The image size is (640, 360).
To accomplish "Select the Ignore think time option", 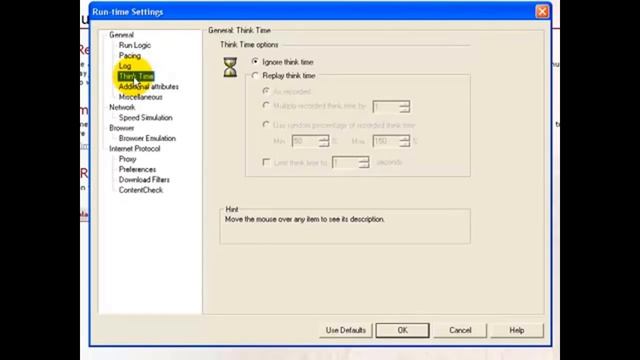I will coord(255,62).
